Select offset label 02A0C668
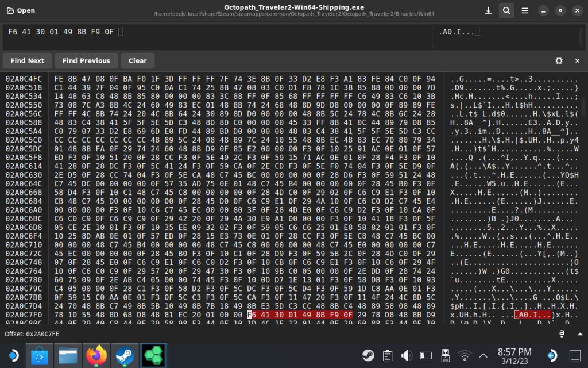Viewport: 588px width, 368px height. coord(24,192)
